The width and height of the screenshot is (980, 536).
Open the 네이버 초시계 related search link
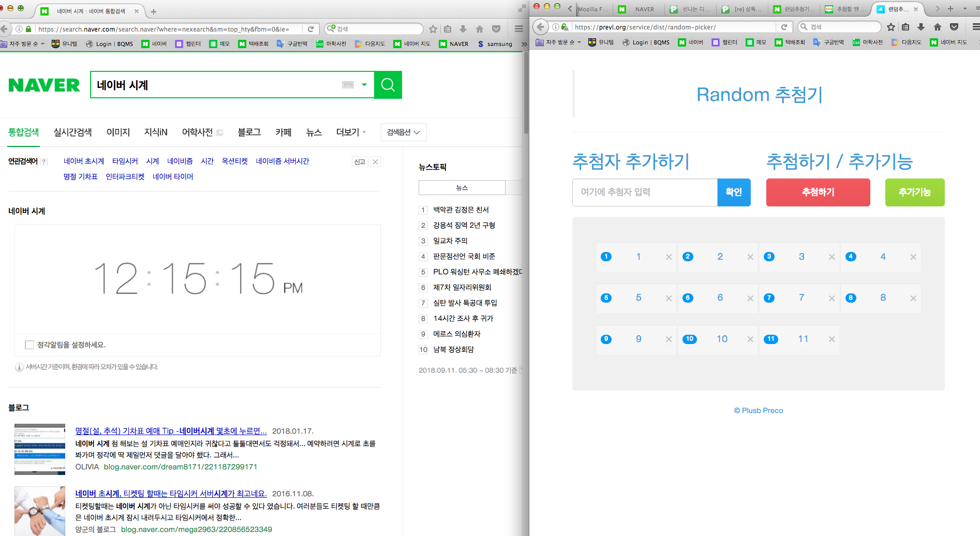coord(84,161)
